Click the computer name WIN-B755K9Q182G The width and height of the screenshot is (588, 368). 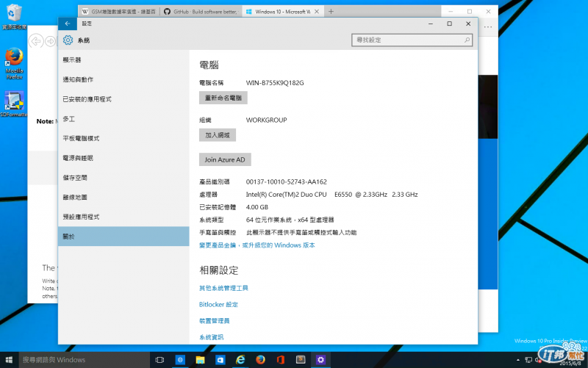click(275, 83)
